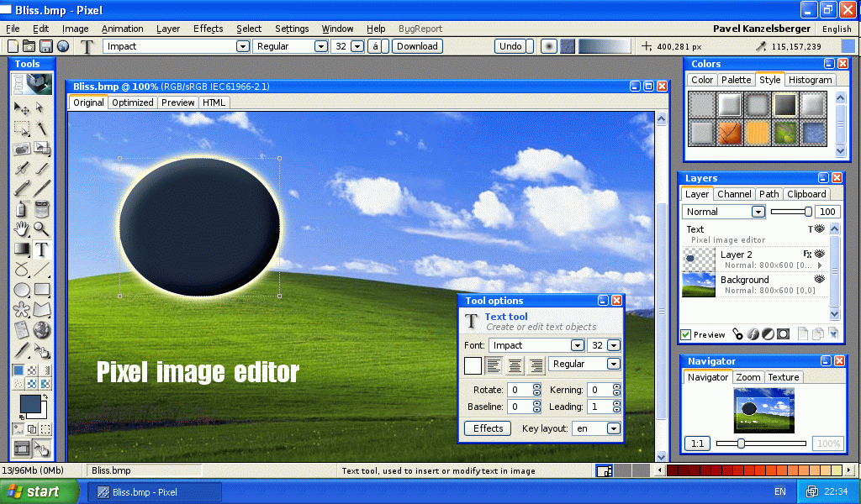Open the Animation menu

point(123,29)
